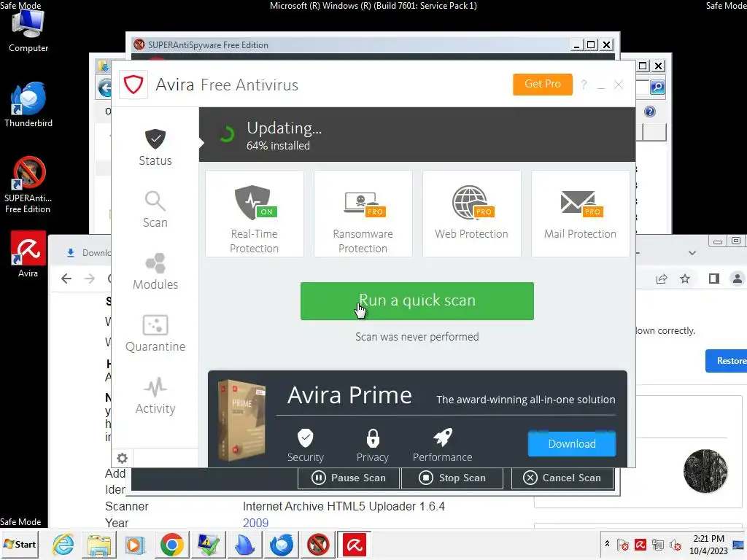Open Chrome profile avatar icon
747x560 pixels.
pos(737,279)
